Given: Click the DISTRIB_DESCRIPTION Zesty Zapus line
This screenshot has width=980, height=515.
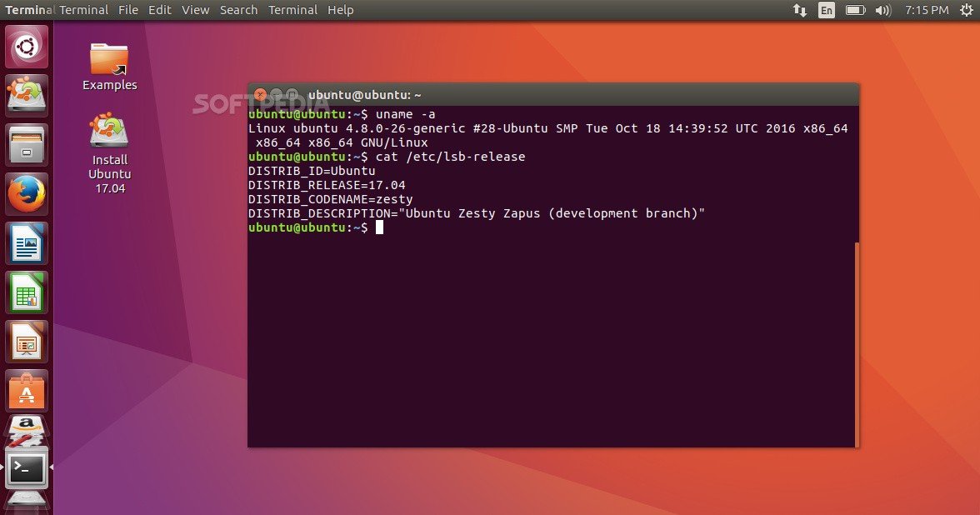Looking at the screenshot, I should pyautogui.click(x=477, y=213).
